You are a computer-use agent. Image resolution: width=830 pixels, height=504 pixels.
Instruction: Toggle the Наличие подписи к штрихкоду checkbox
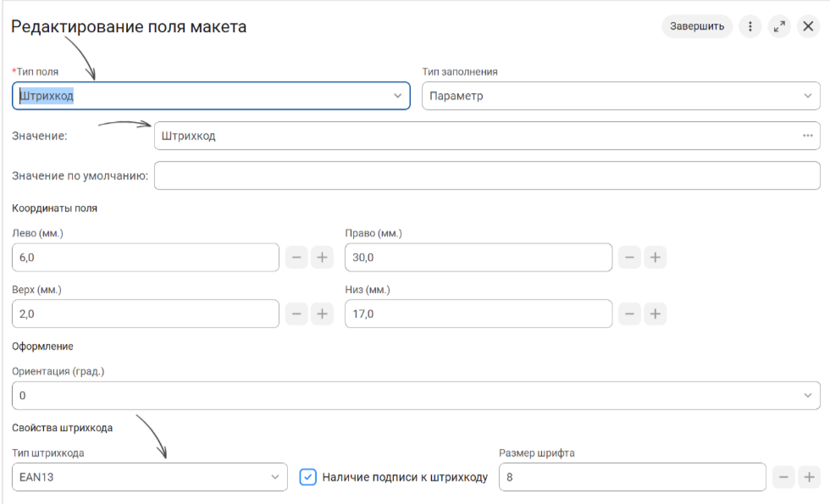point(308,477)
